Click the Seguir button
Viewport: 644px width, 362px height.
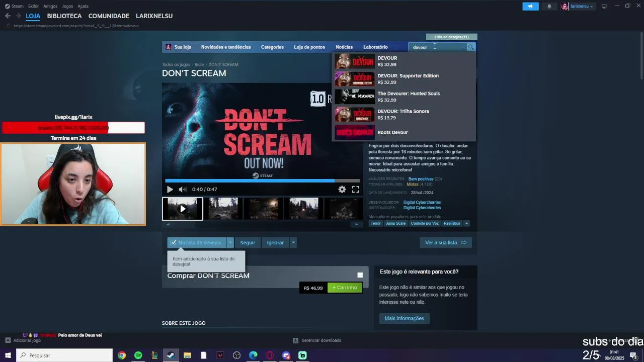pyautogui.click(x=248, y=242)
